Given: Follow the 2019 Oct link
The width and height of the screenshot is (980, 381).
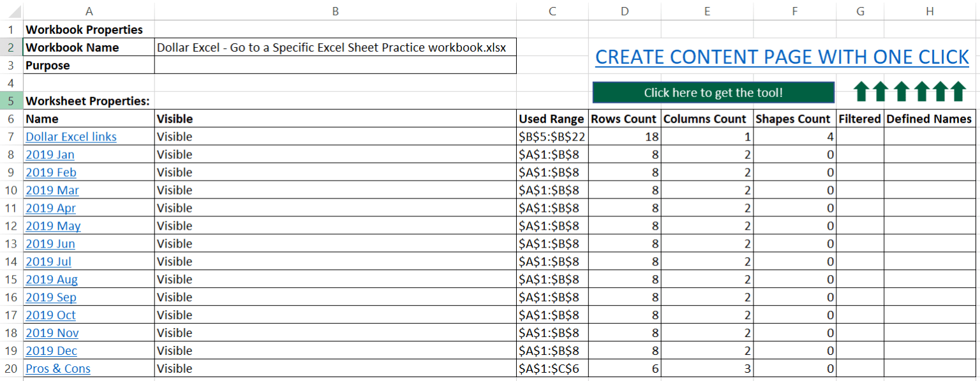Looking at the screenshot, I should [x=50, y=315].
